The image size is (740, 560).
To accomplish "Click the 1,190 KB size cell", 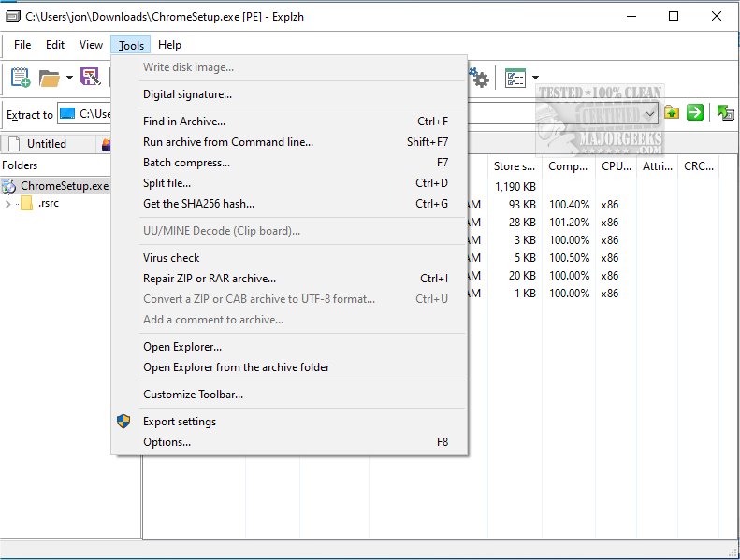I will coord(515,187).
